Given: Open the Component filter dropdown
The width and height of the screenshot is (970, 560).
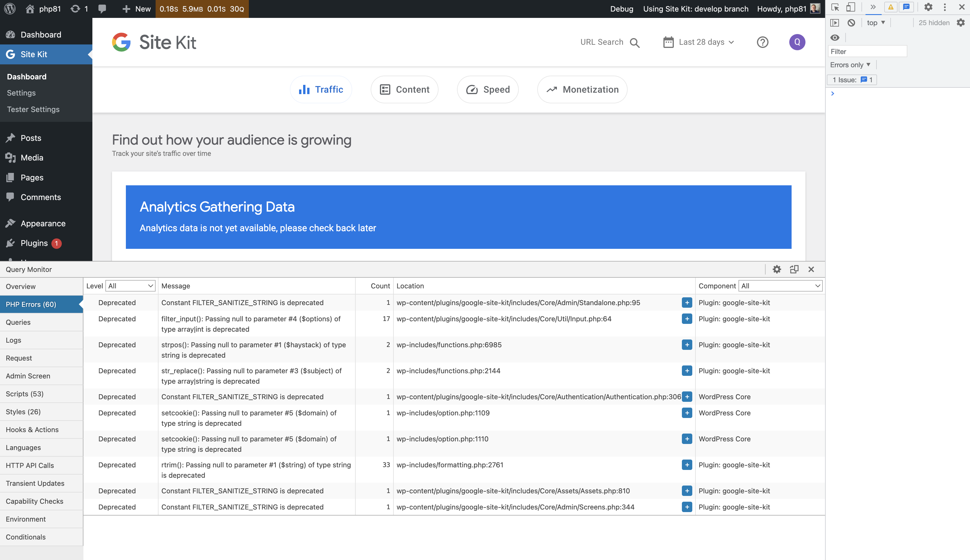Looking at the screenshot, I should click(x=780, y=286).
